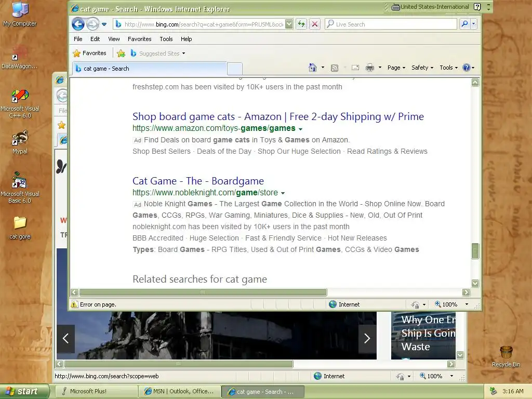532x399 pixels.
Task: Click the amazon.com toys-games URL
Action: 214,128
